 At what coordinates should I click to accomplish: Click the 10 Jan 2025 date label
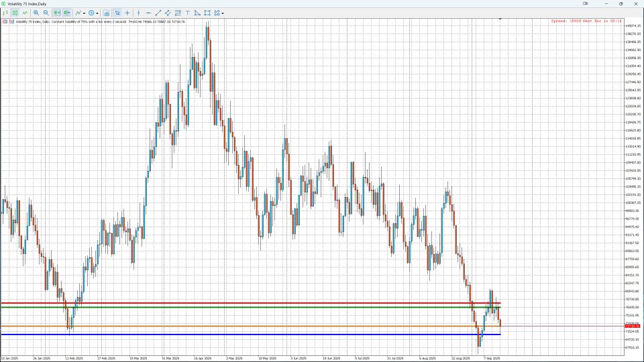coord(9,358)
